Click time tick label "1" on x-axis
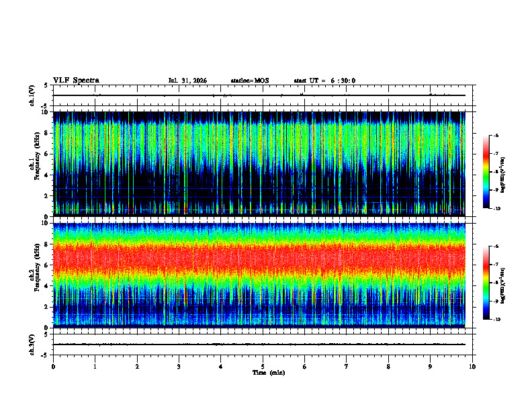The height and width of the screenshot is (411, 532). pyautogui.click(x=95, y=367)
